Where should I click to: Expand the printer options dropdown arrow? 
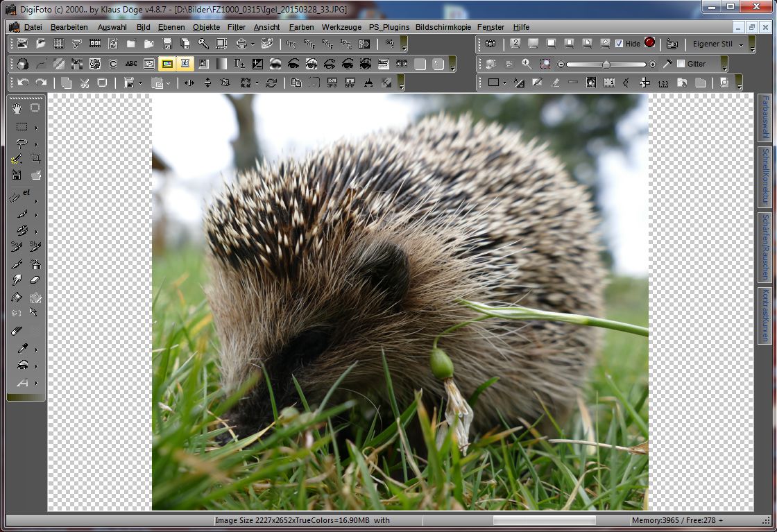click(252, 44)
